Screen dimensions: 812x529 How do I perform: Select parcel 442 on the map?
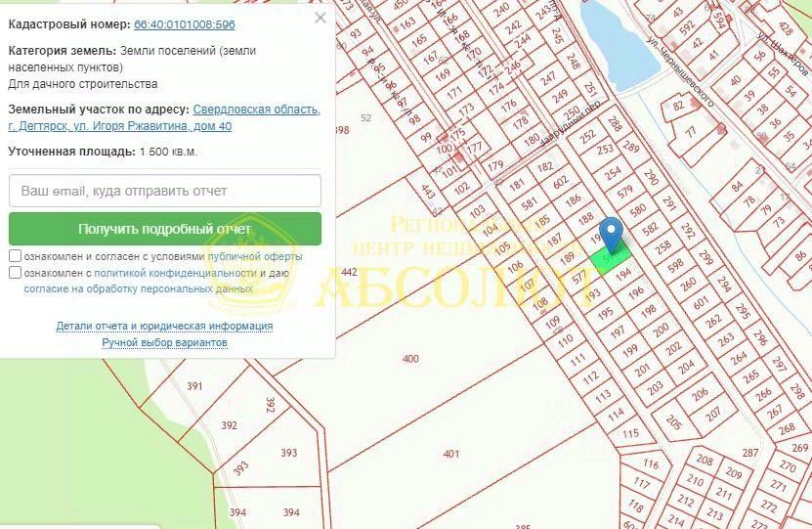pyautogui.click(x=349, y=272)
